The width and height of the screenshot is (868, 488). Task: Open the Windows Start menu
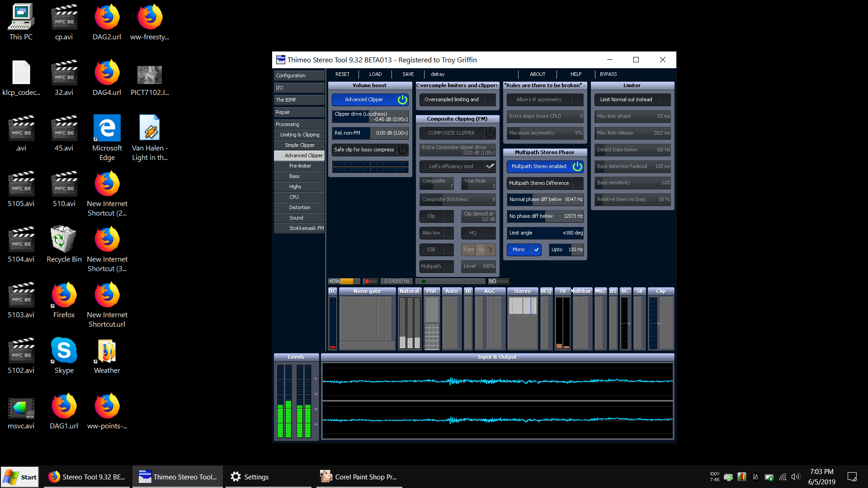pyautogui.click(x=20, y=477)
